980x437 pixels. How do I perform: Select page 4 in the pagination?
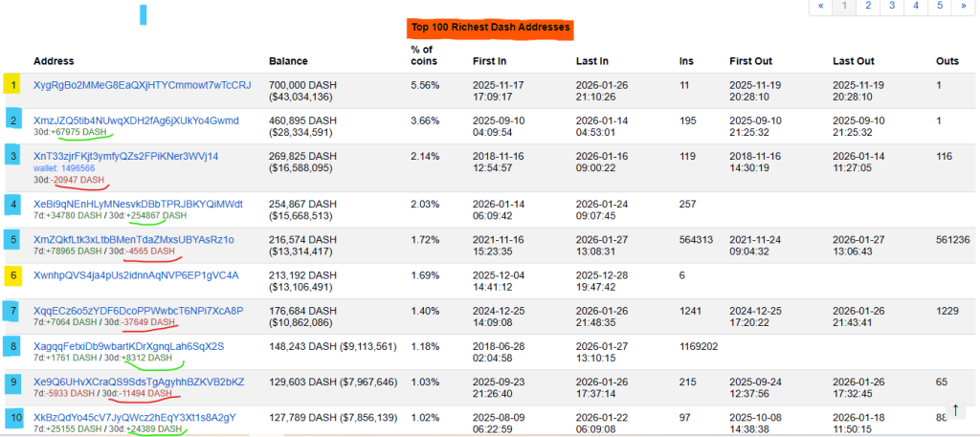[x=916, y=5]
